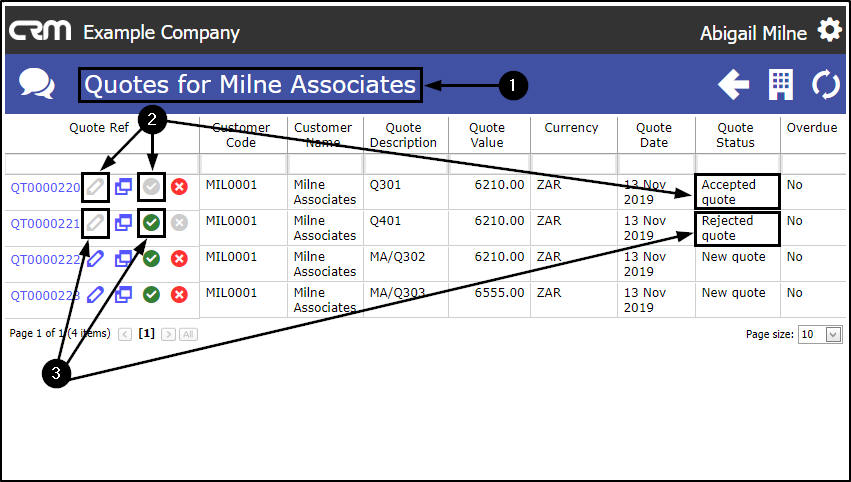
Task: Click the chat bubbles icon
Action: coord(37,84)
